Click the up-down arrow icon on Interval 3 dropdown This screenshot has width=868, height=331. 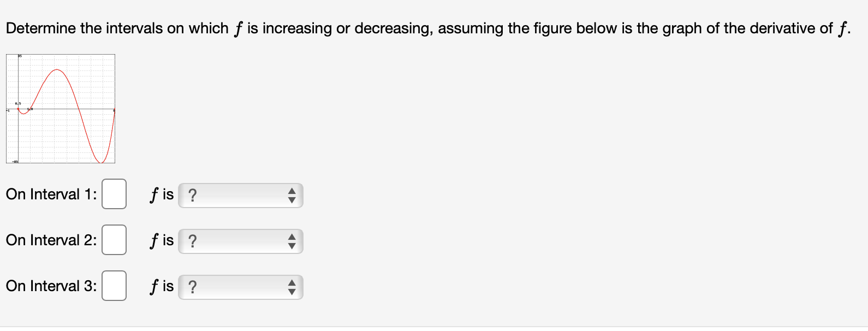293,286
